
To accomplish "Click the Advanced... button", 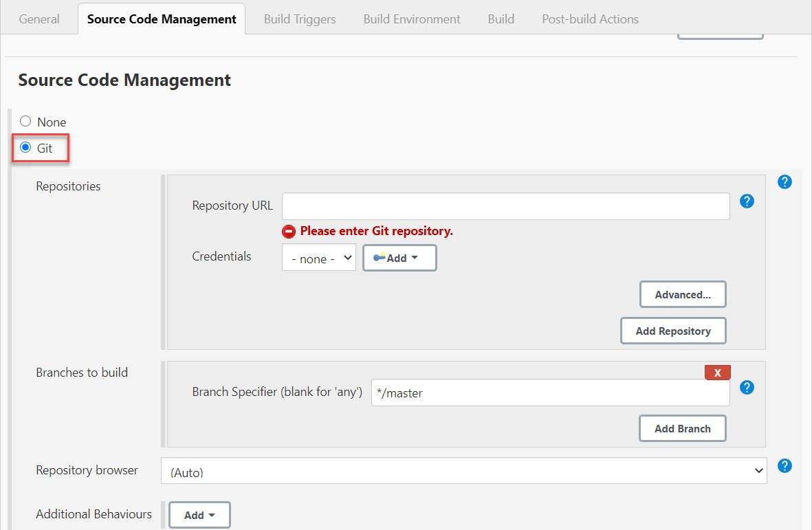I will click(683, 294).
